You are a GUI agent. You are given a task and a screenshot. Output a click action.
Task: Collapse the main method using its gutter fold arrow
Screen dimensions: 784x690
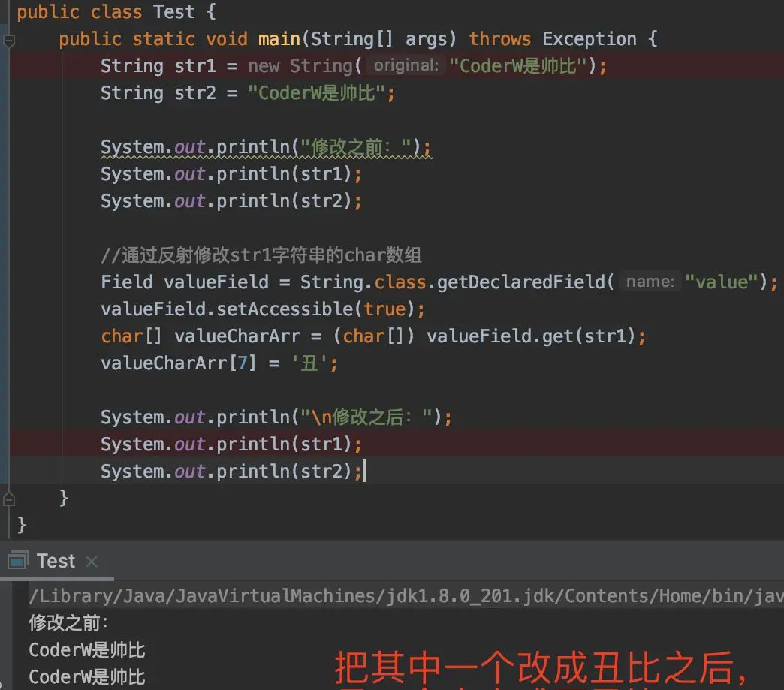(8, 38)
